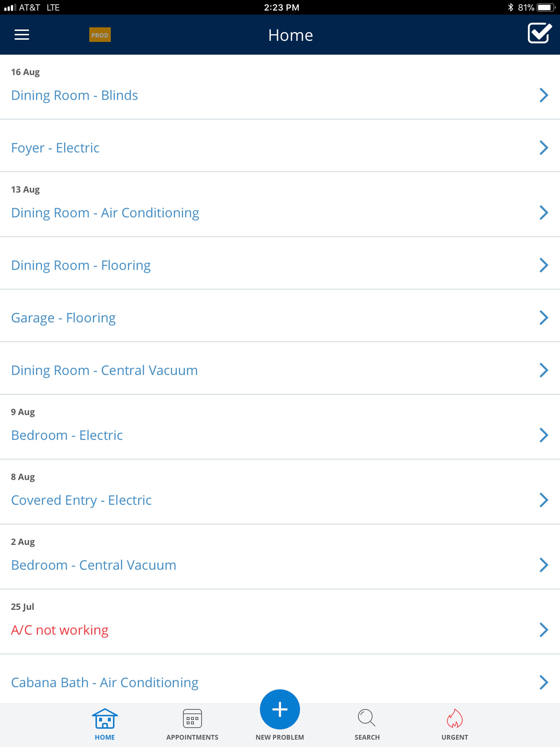This screenshot has height=747, width=560.
Task: Open Covered Entry - Electric item
Action: pos(280,492)
